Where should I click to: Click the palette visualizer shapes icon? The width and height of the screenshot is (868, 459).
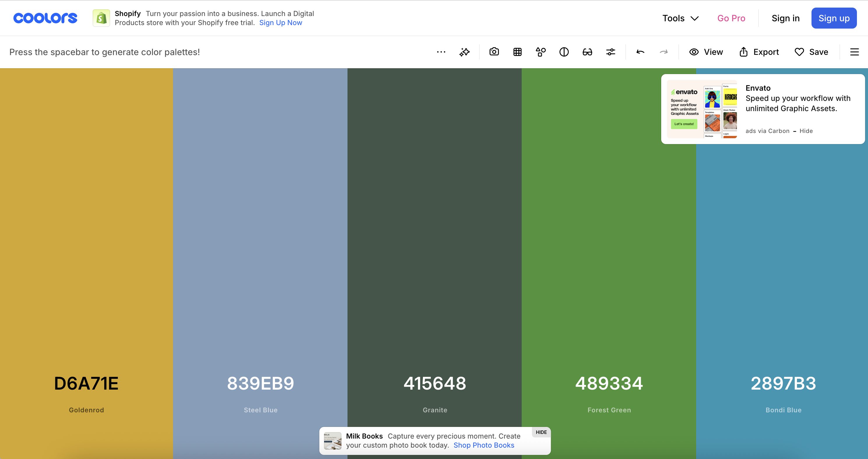click(x=541, y=52)
